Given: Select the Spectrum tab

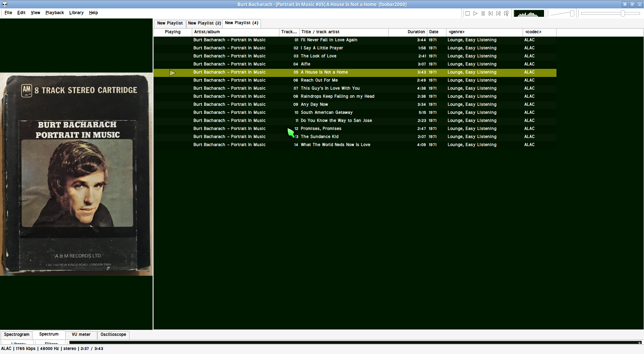Looking at the screenshot, I should coord(49,334).
